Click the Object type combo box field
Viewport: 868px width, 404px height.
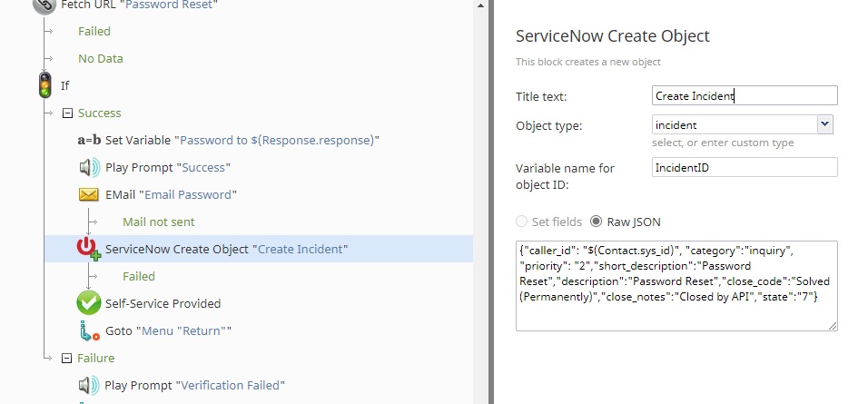click(x=735, y=124)
